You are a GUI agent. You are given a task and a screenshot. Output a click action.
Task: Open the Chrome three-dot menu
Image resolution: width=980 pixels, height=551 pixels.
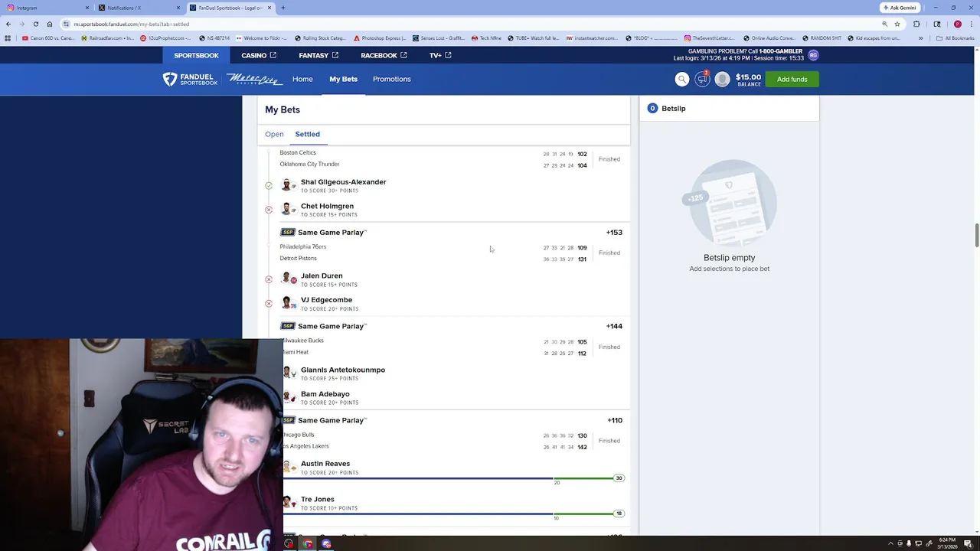click(x=970, y=24)
